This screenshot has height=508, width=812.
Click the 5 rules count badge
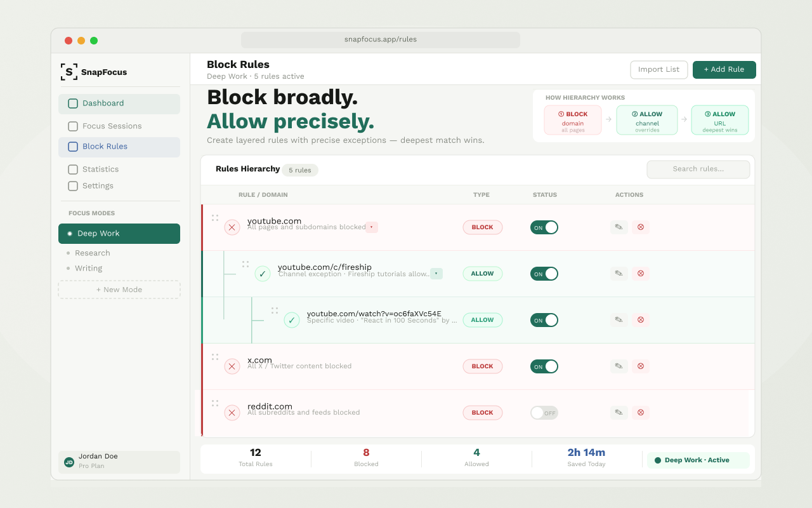(300, 170)
